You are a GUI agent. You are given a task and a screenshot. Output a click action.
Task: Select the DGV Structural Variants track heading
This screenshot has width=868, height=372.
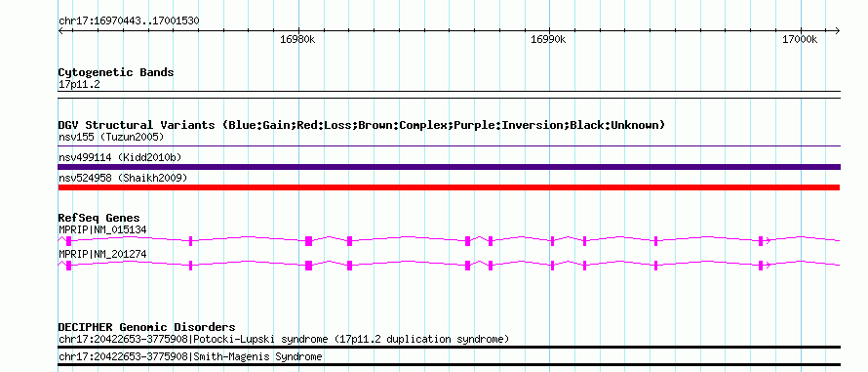(x=362, y=125)
